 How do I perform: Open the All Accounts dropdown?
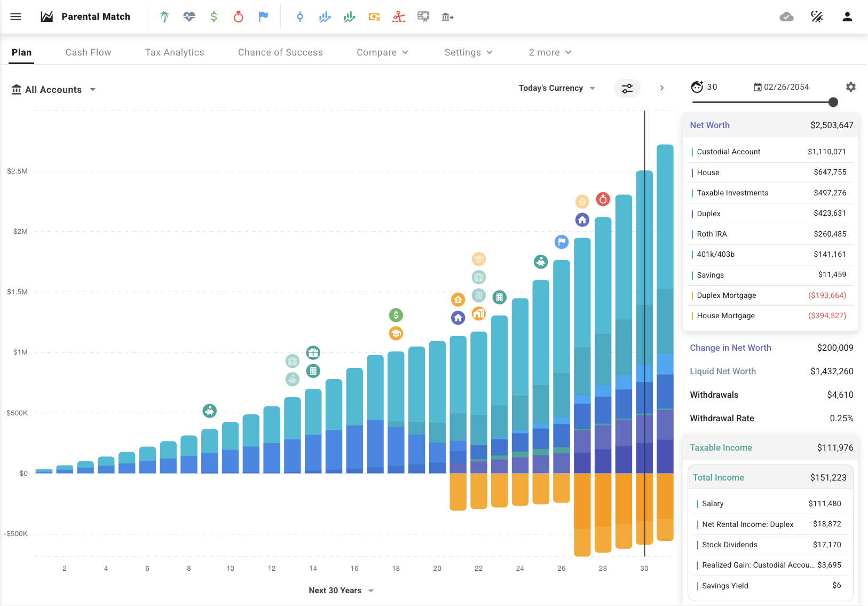tap(54, 90)
